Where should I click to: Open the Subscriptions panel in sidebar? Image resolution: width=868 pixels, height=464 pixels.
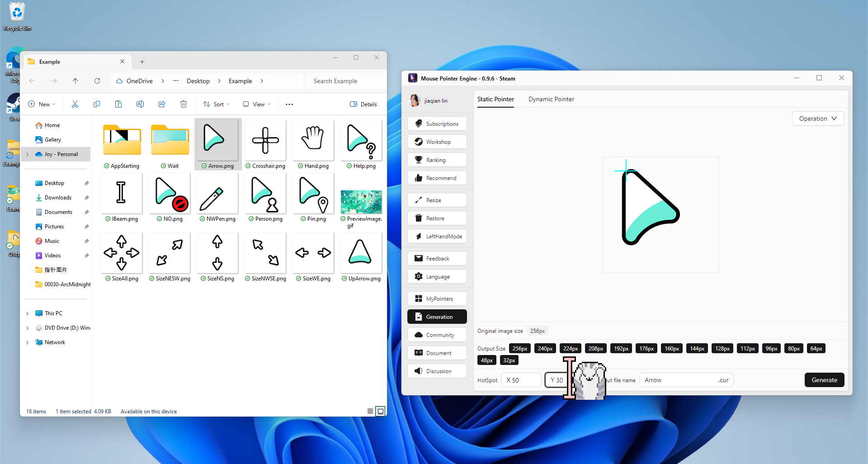point(437,124)
